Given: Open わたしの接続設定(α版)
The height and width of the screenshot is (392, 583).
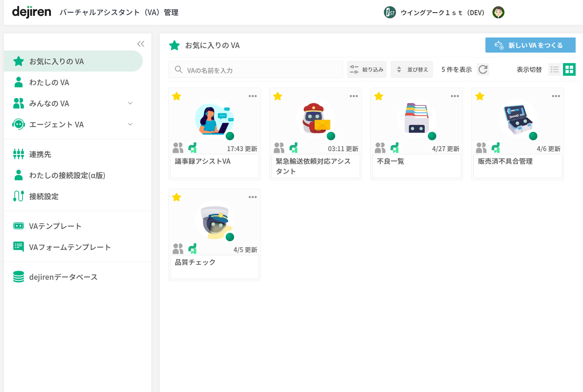Looking at the screenshot, I should click(x=67, y=175).
